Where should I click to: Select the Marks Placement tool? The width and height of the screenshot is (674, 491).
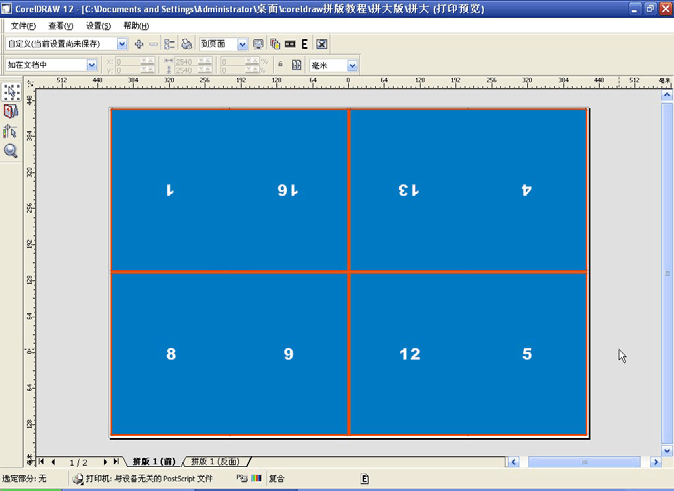(11, 131)
